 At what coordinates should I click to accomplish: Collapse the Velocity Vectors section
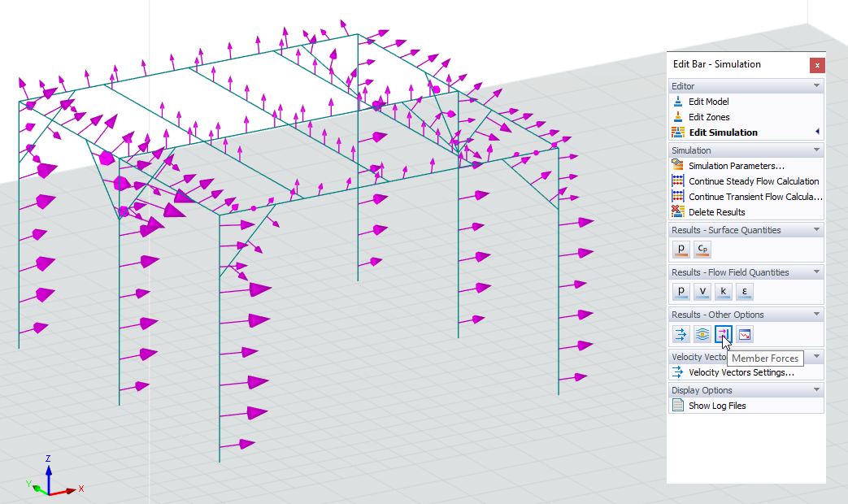816,356
